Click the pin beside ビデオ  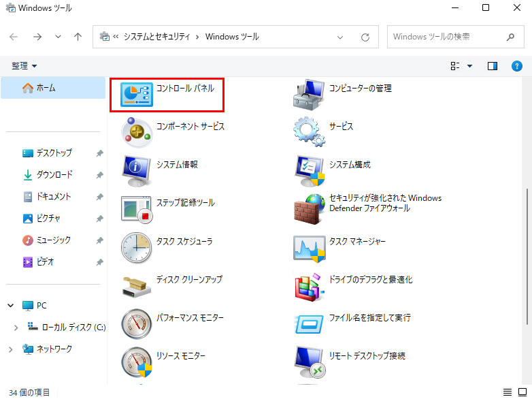coord(99,262)
